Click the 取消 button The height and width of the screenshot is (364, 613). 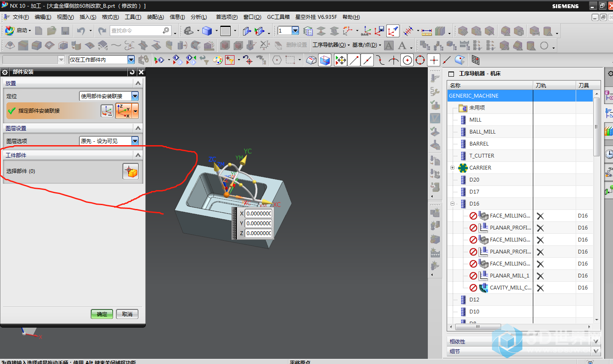coord(127,314)
